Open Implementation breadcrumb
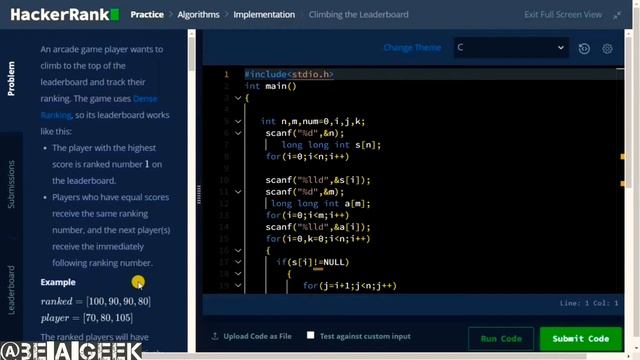640x360 pixels. tap(264, 15)
